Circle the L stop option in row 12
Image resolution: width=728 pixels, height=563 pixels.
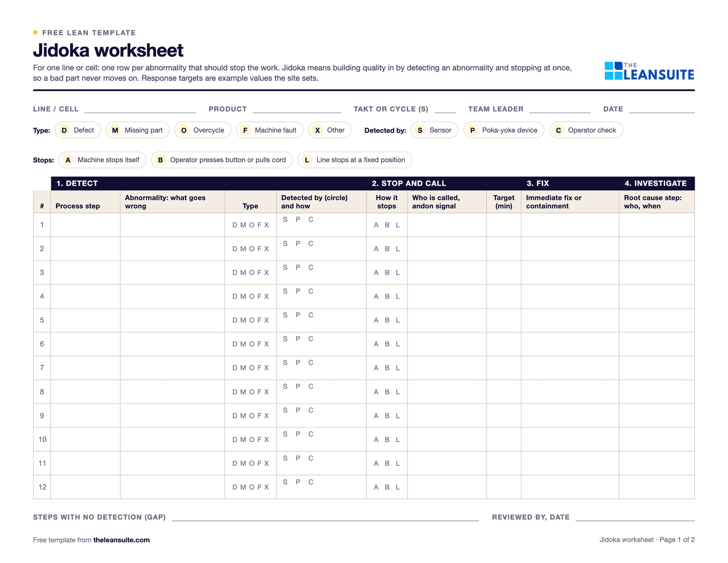[398, 487]
